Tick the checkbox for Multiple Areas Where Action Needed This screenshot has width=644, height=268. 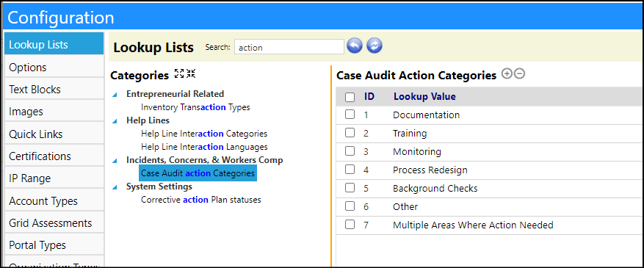350,225
